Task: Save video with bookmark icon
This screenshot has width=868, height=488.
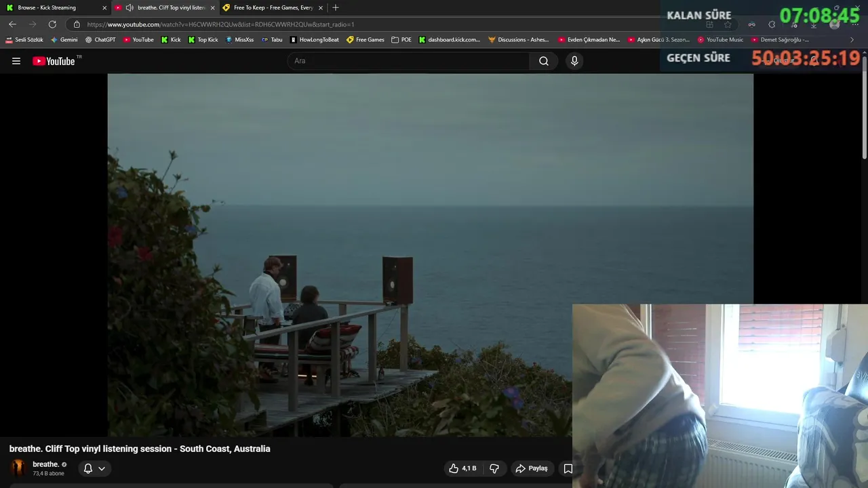Action: 568,468
